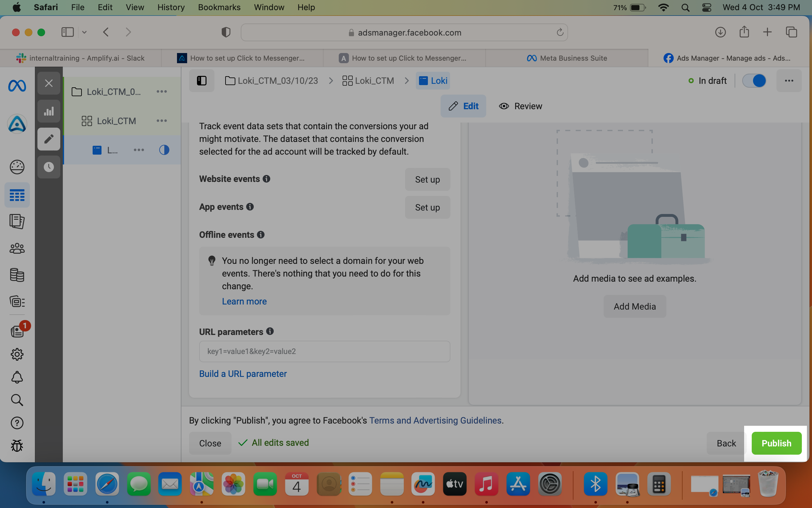Open macOS Control Center icon
The image size is (812, 508).
tap(707, 7)
